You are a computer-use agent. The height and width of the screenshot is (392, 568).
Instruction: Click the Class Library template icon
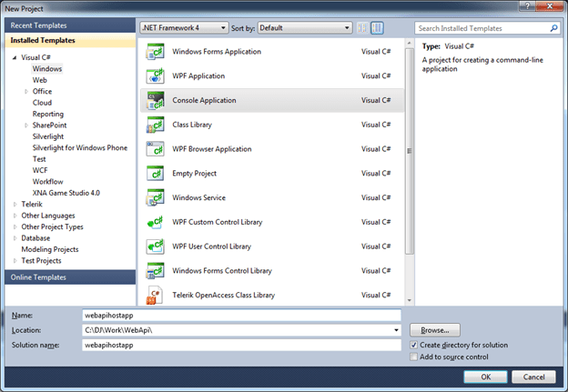154,125
